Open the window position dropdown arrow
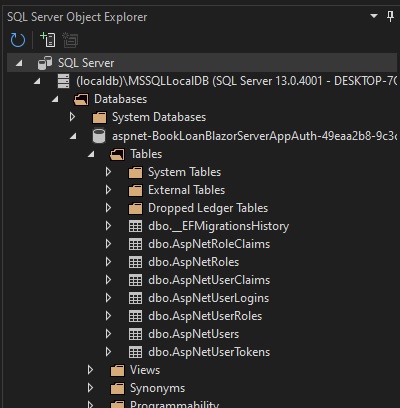 [374, 16]
